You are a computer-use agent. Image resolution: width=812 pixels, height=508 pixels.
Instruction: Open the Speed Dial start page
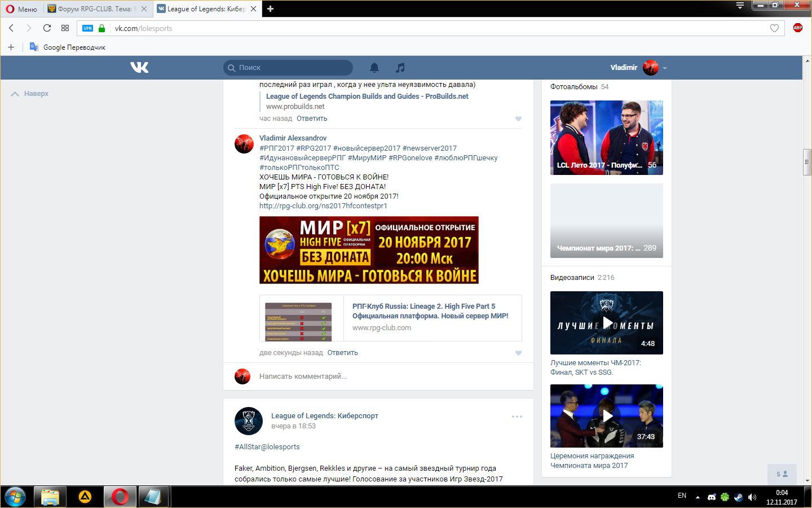click(65, 28)
